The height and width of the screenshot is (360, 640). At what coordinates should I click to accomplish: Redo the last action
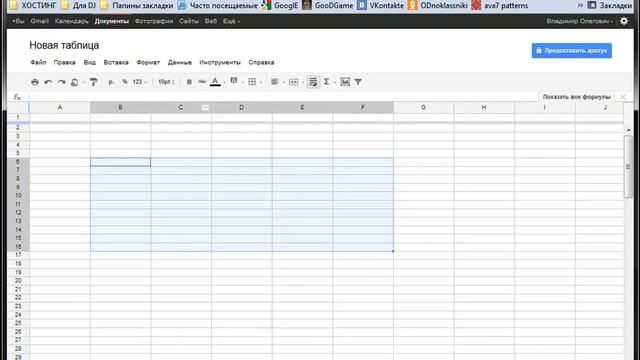click(x=62, y=82)
